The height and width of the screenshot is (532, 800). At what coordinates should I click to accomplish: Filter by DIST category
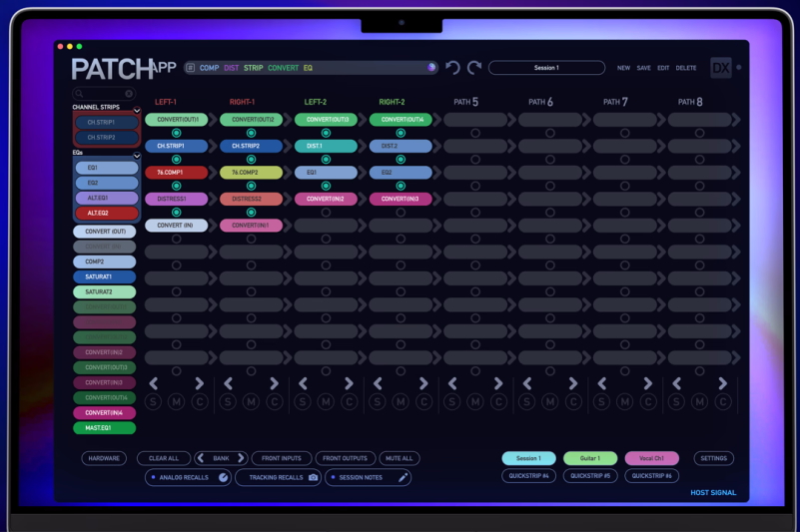pyautogui.click(x=231, y=67)
